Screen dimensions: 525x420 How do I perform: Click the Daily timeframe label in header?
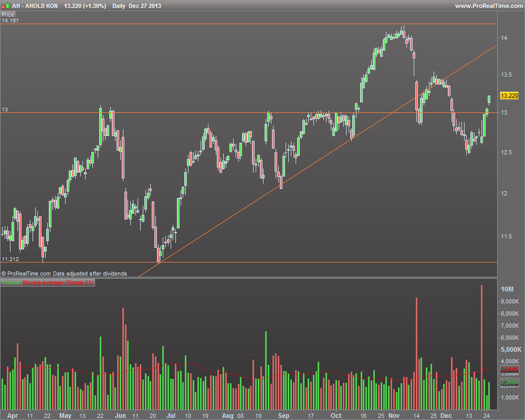119,6
